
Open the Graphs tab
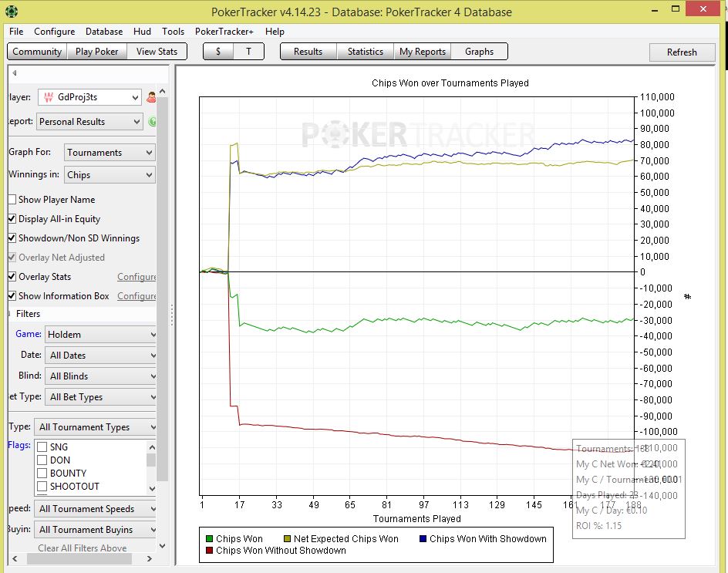480,52
